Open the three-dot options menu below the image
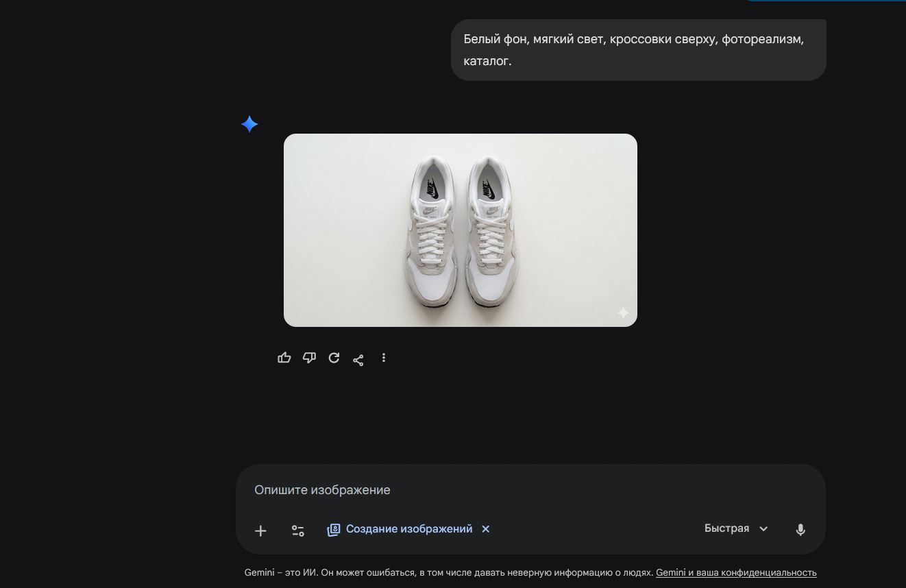Screen dimensions: 906x588 pos(384,358)
